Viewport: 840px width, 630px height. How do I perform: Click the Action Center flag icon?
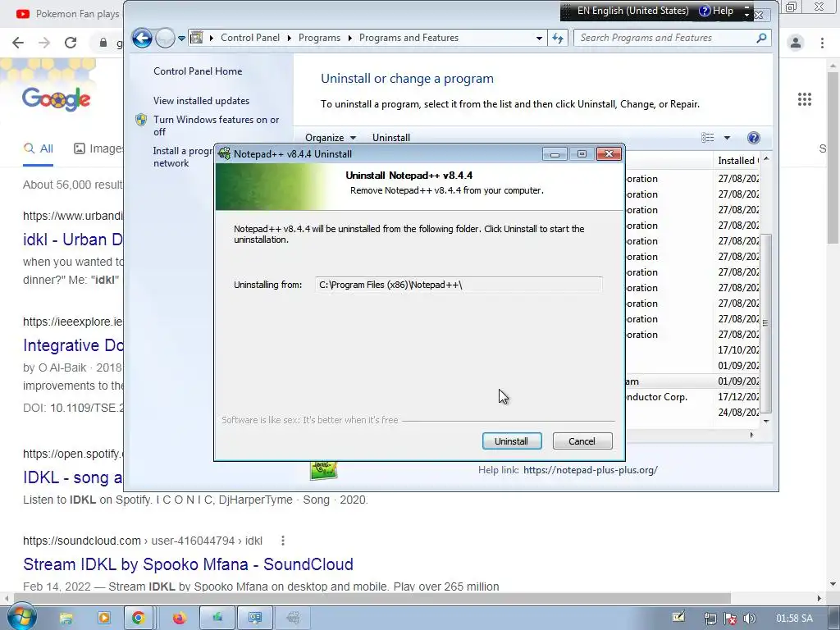[729, 619]
